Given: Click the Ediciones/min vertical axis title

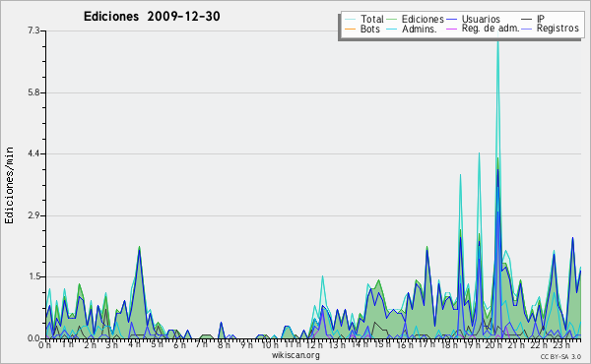Looking at the screenshot, I should pos(9,185).
